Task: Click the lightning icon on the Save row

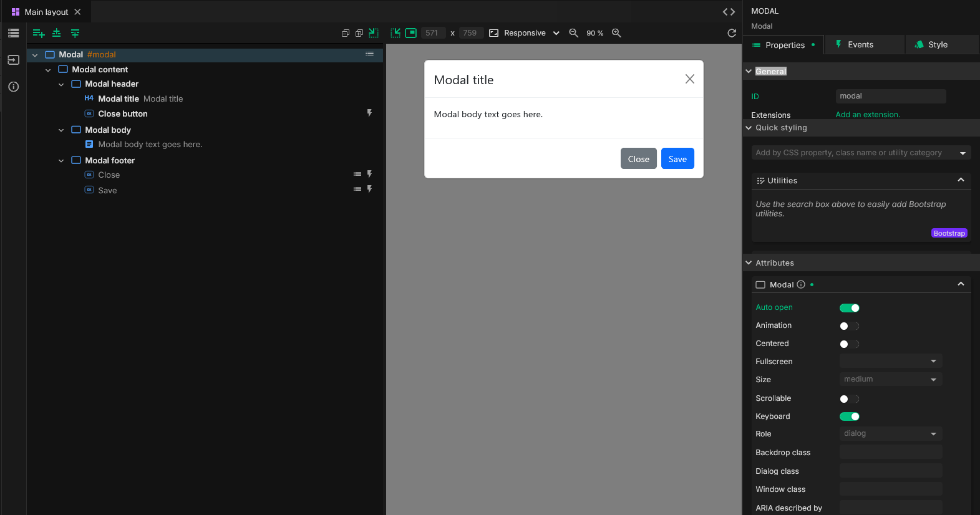Action: (369, 190)
